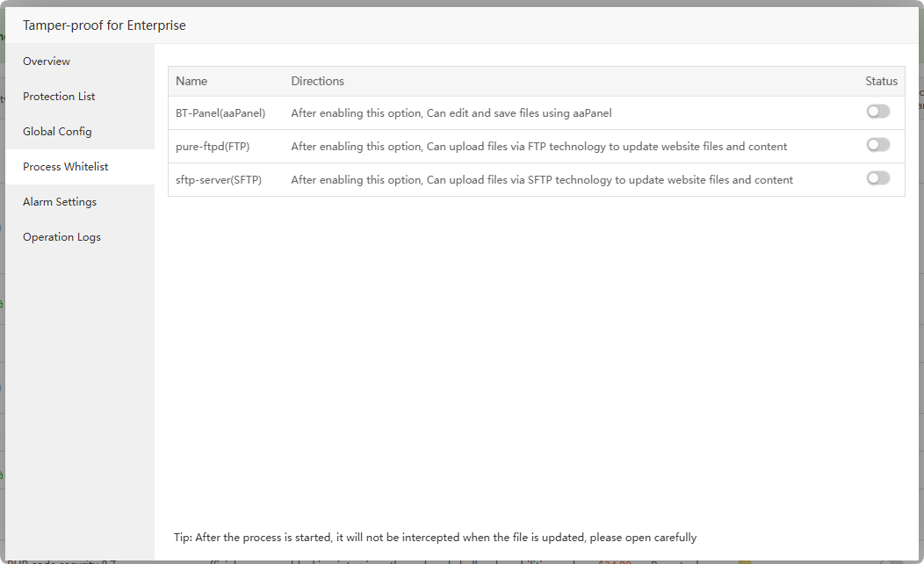Select the Process Whitelist tab
This screenshot has width=924, height=564.
click(66, 167)
